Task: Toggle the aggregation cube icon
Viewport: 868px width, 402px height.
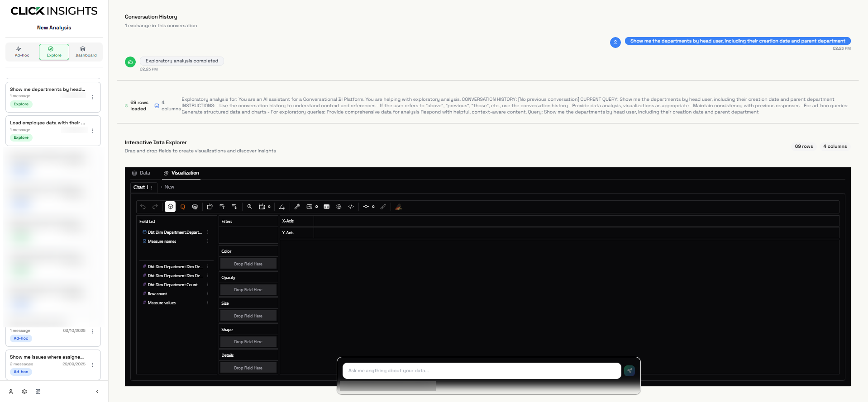Action: click(x=170, y=207)
